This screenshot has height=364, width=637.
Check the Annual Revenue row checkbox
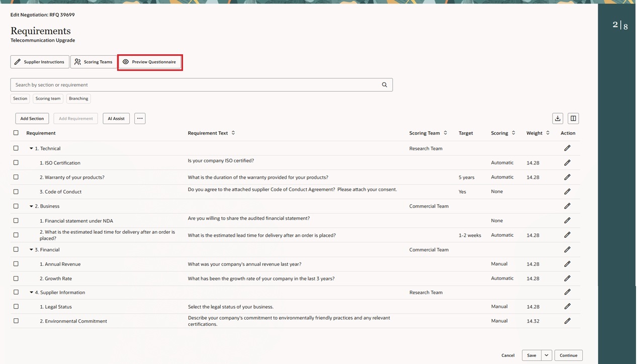tap(16, 264)
